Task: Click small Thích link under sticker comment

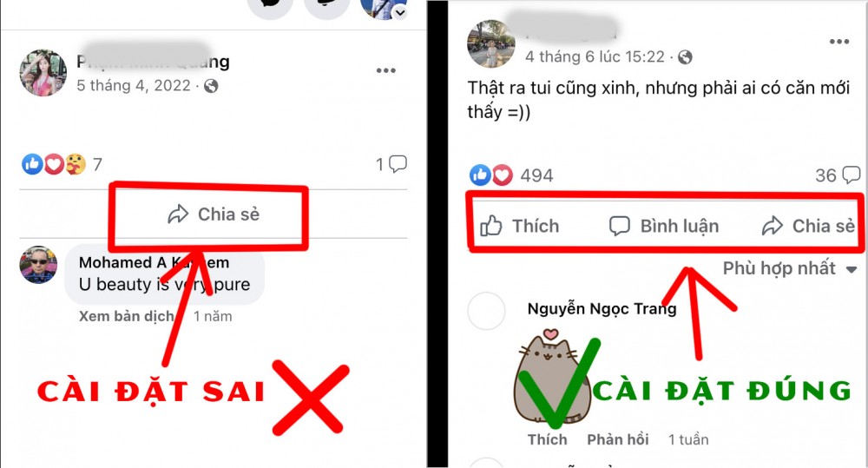Action: pyautogui.click(x=548, y=439)
